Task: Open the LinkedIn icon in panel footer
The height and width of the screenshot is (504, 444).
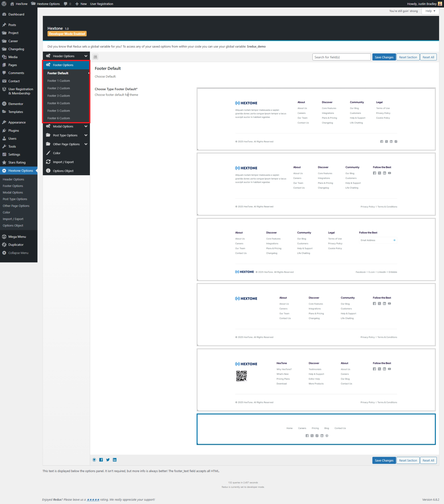Action: (x=114, y=460)
